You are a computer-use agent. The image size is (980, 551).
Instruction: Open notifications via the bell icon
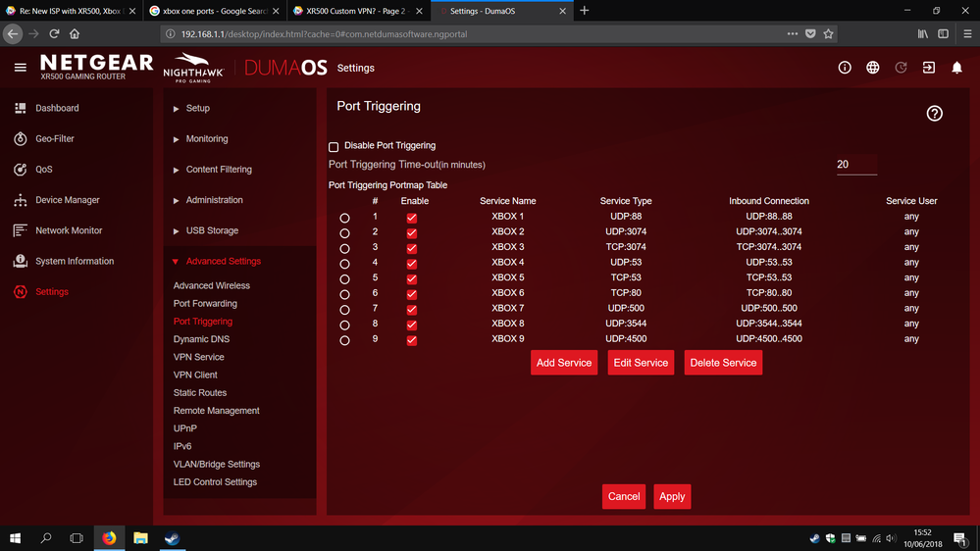click(x=956, y=68)
